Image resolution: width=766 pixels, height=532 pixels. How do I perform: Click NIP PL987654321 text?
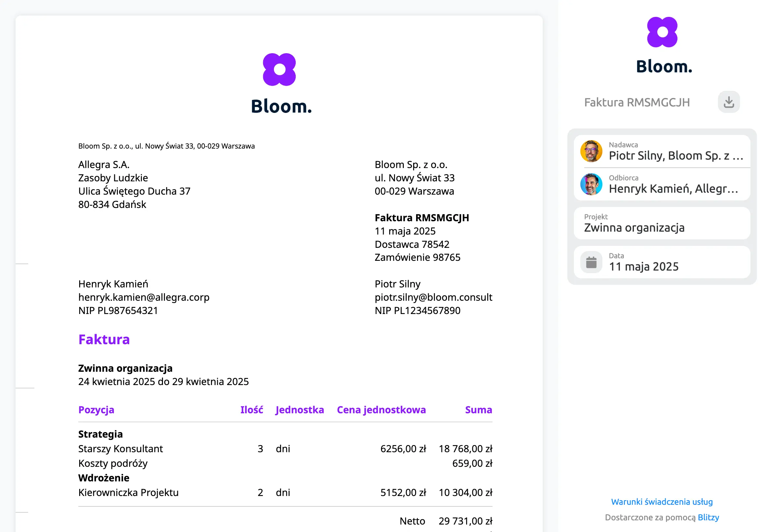coord(118,310)
